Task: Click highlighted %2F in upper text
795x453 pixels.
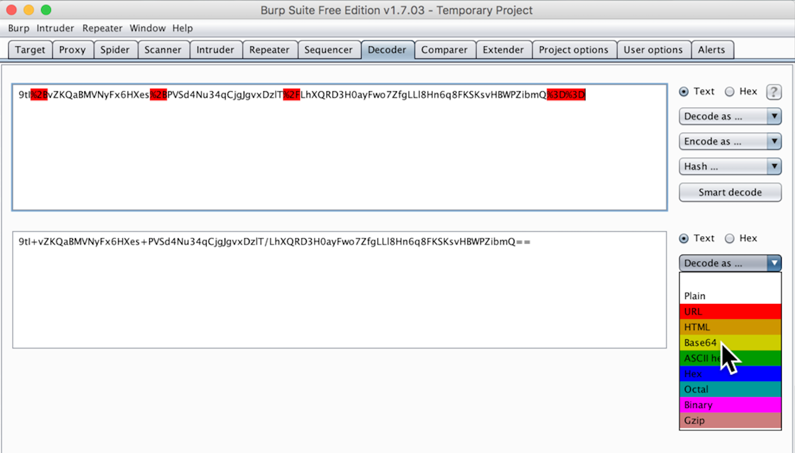Action: pos(292,95)
